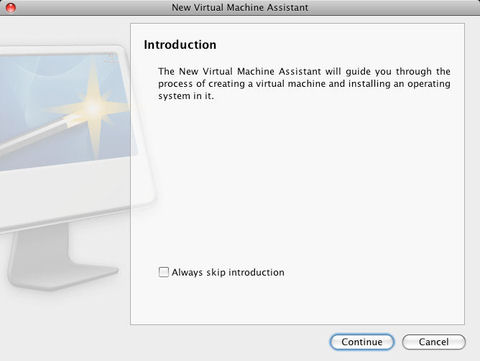The image size is (480, 361).
Task: Click the blank title bar beside the title
Action: pos(393,7)
